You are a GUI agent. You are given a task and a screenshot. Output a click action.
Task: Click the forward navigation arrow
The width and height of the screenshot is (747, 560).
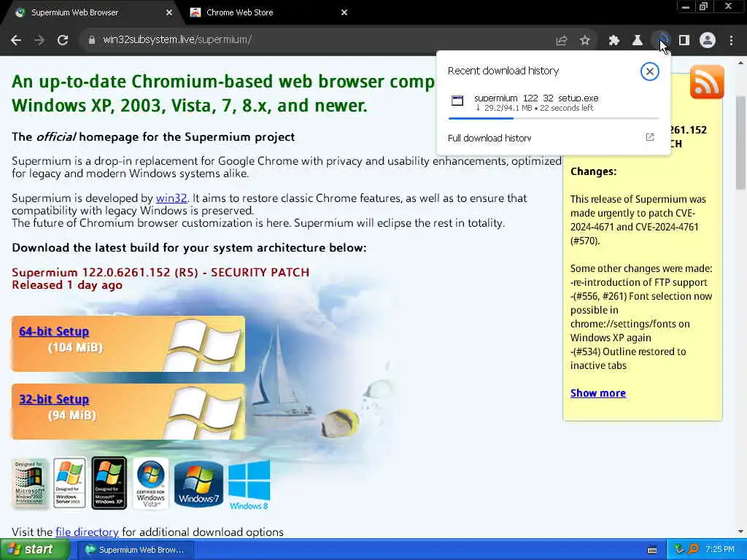[39, 40]
